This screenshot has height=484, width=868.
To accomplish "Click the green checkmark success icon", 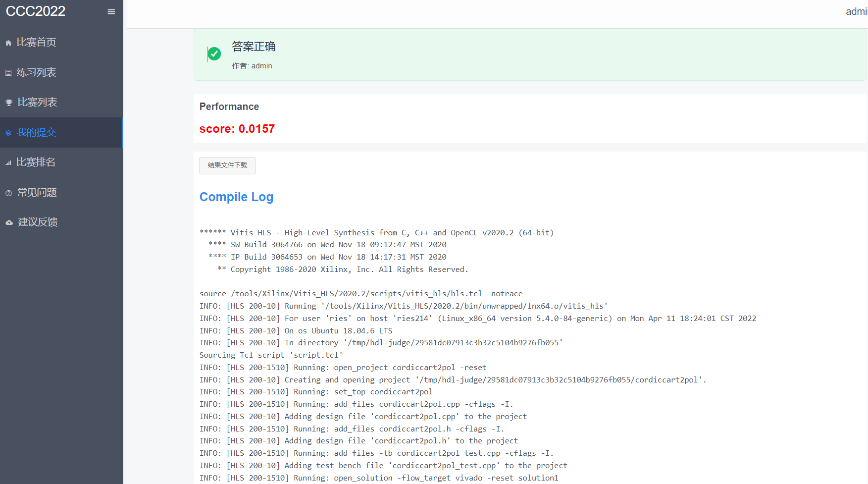I will tap(214, 54).
